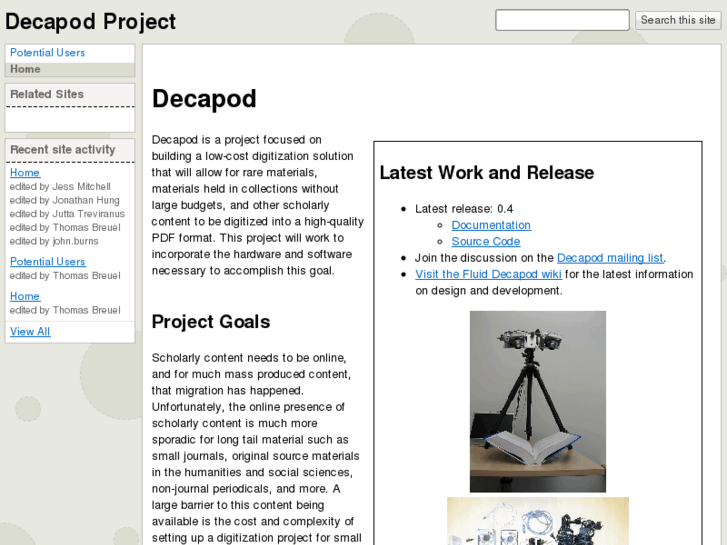Open Potential Users in the top sidebar navigation
The image size is (727, 545).
coord(47,52)
